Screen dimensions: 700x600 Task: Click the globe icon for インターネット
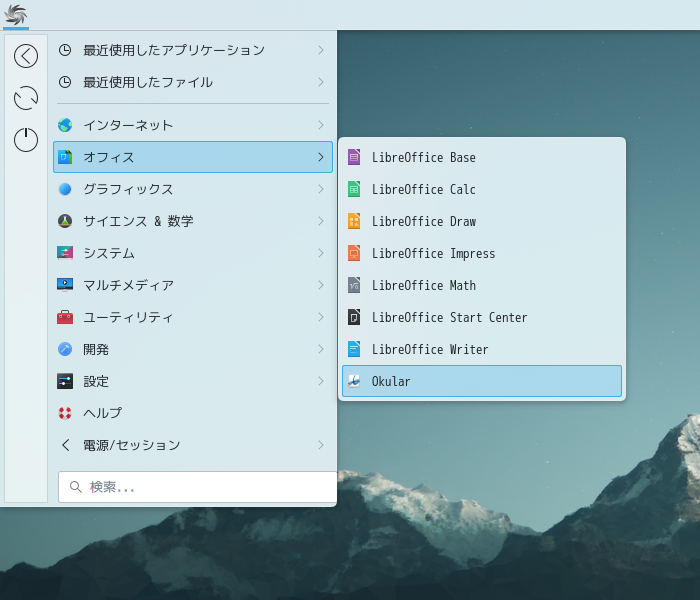(65, 125)
